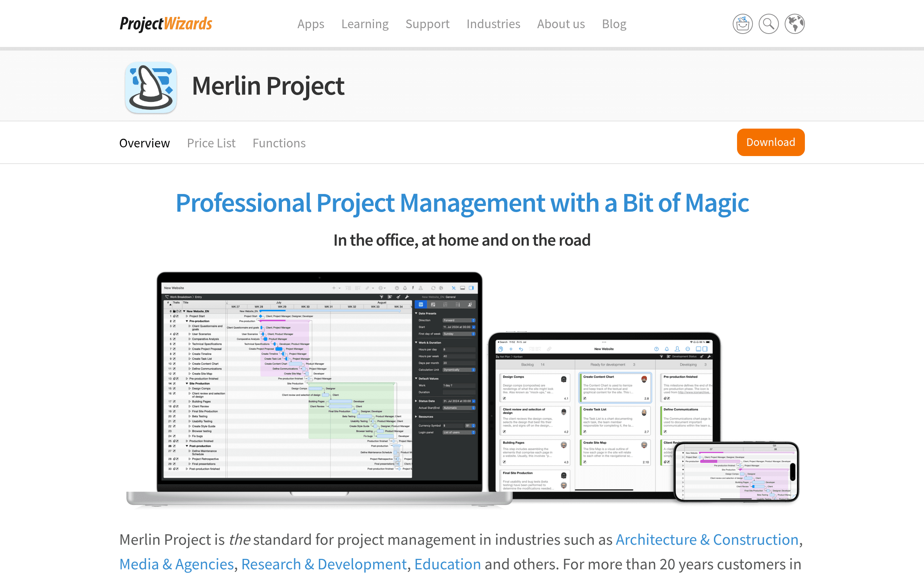Select the Overview tab
Viewport: 924px width, 578px height.
(x=144, y=143)
